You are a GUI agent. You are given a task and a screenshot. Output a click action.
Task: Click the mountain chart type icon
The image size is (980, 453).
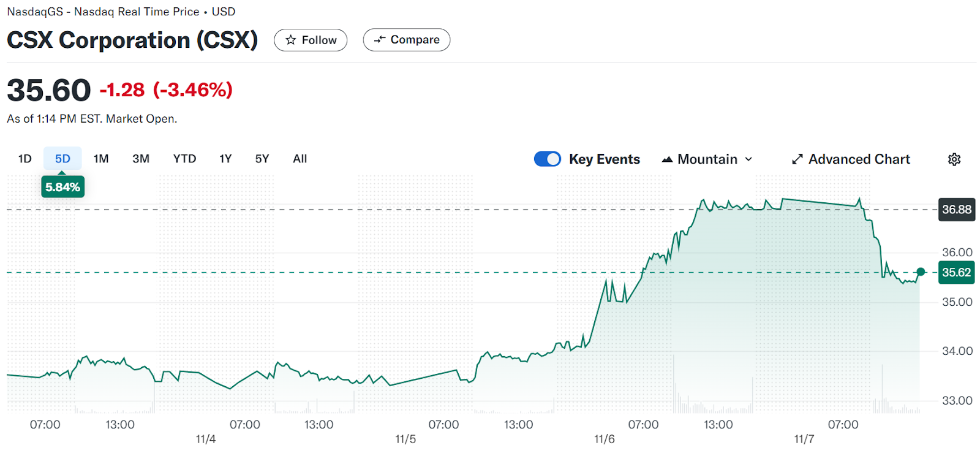tap(667, 159)
